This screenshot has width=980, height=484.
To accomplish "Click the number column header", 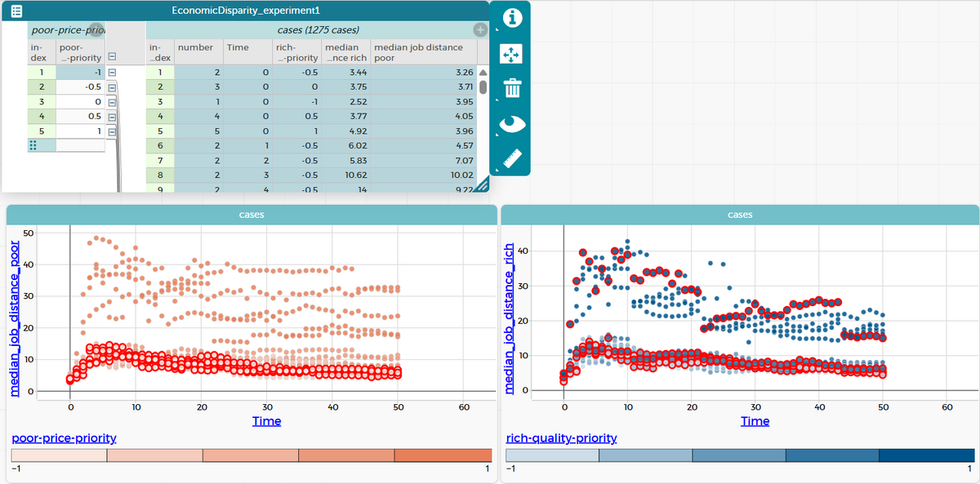I will point(195,47).
